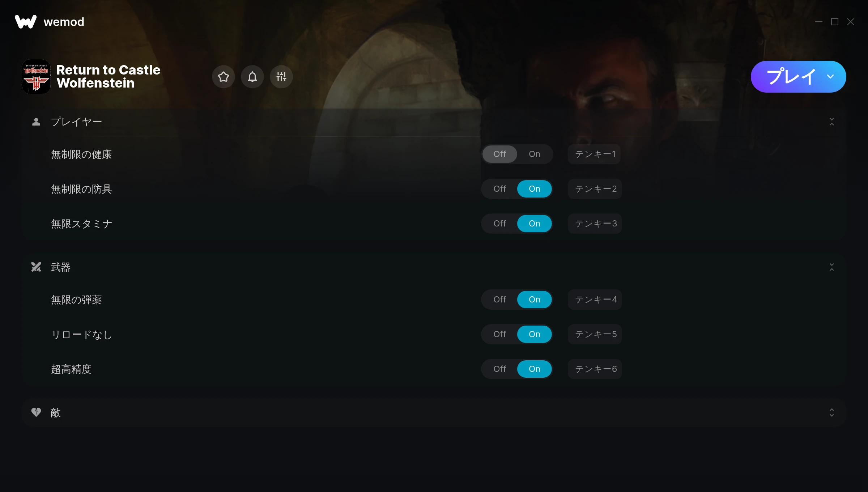Viewport: 868px width, 492px height.
Task: Turn off 無制限の防具 toggle
Action: coord(500,189)
